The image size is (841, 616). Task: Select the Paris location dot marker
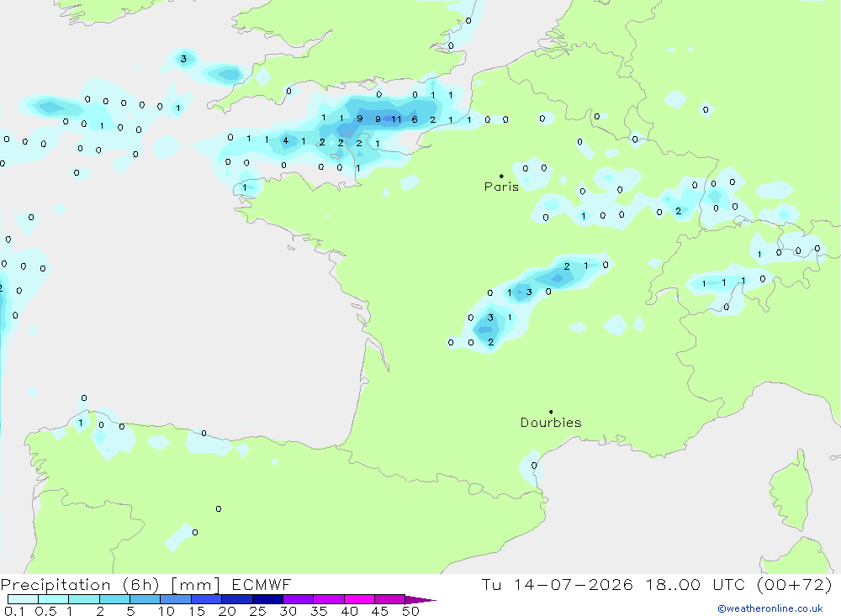pos(501,176)
